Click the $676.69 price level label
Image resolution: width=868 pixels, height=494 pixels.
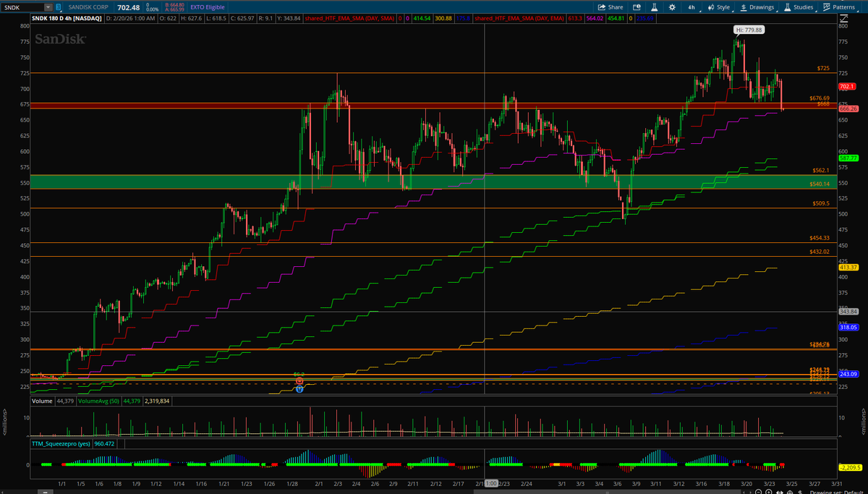point(819,98)
